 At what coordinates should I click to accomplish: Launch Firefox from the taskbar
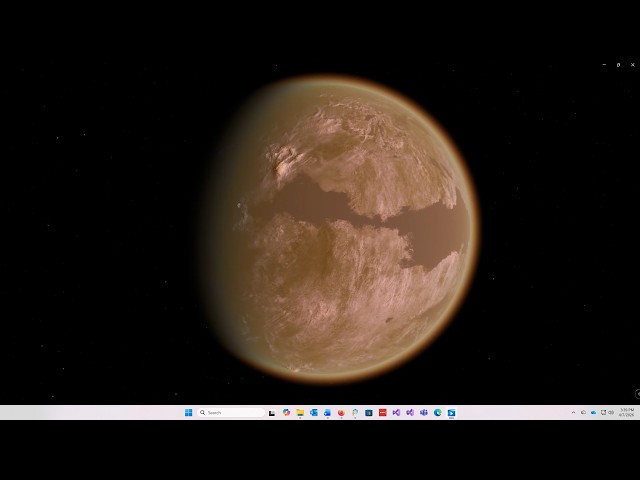tap(341, 413)
